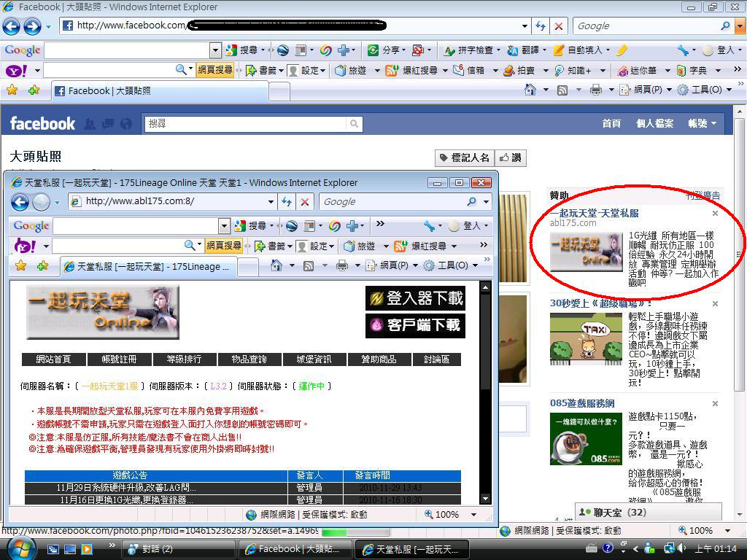Open 帳號 account dropdown on Facebook
Image resolution: width=747 pixels, height=560 pixels.
tap(703, 124)
